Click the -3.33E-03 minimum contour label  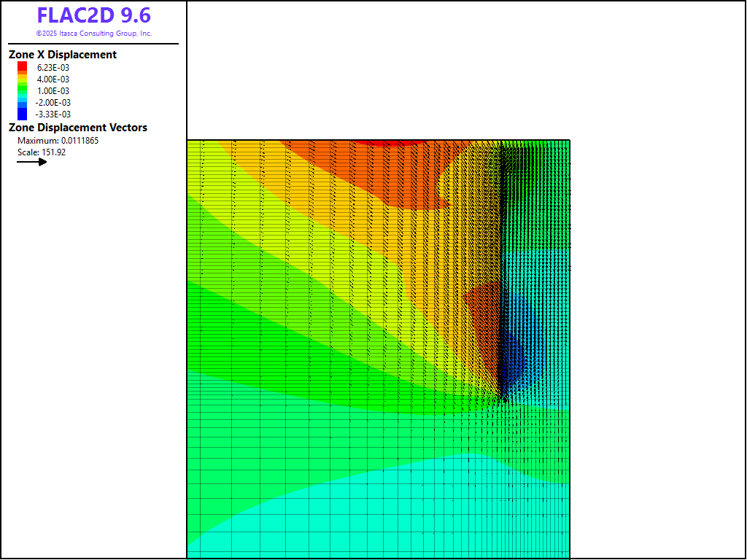point(53,114)
